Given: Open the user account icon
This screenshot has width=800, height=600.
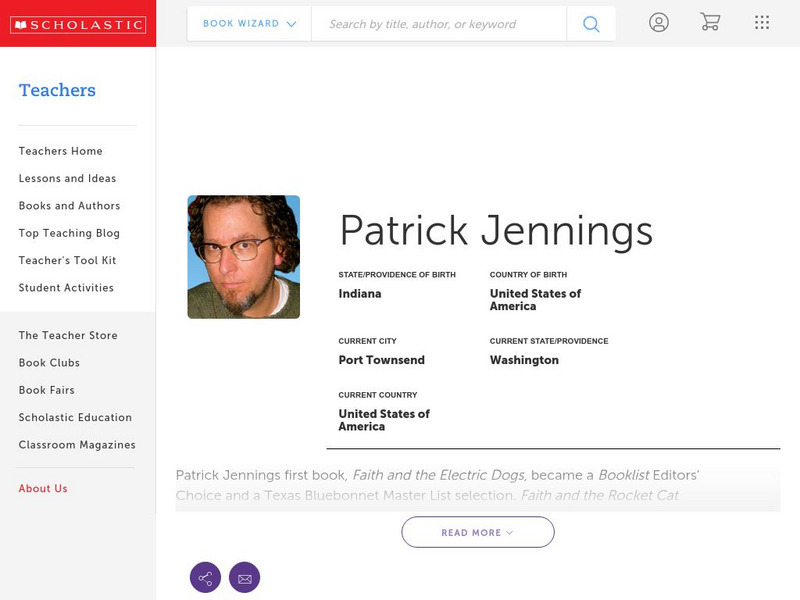Looking at the screenshot, I should pyautogui.click(x=658, y=23).
